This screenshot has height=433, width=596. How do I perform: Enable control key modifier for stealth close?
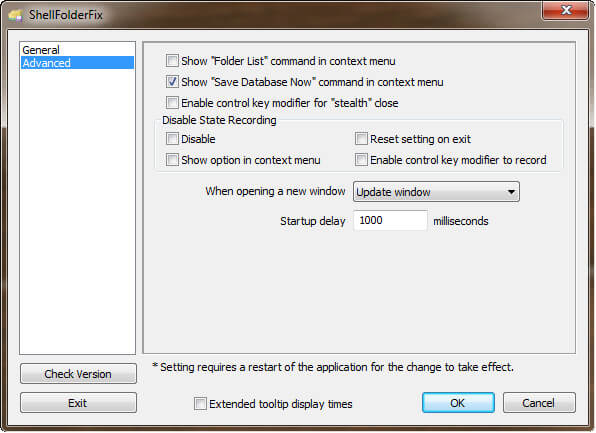tap(172, 103)
